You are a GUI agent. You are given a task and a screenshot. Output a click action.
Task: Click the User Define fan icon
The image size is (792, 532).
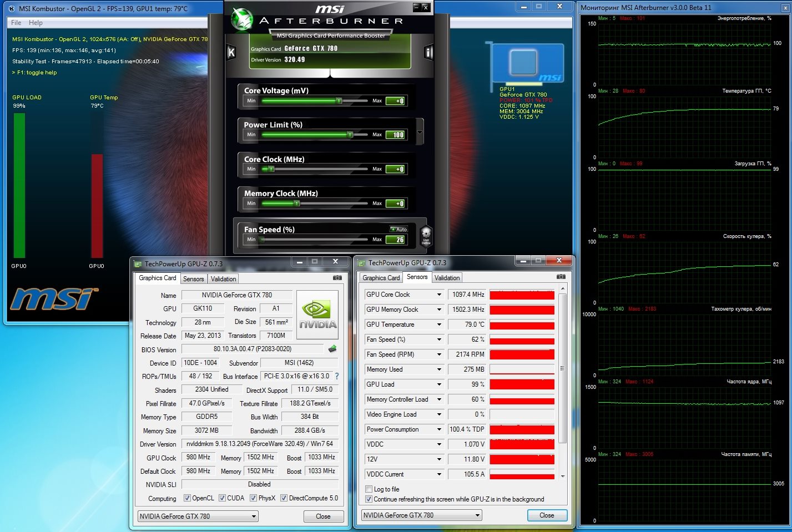coord(426,235)
